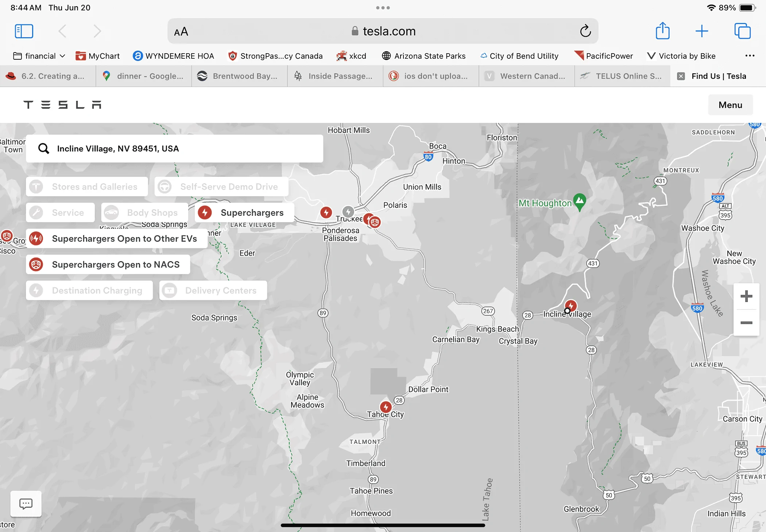
Task: Open the StrongPas...cy Canada bookmark
Action: pos(275,56)
